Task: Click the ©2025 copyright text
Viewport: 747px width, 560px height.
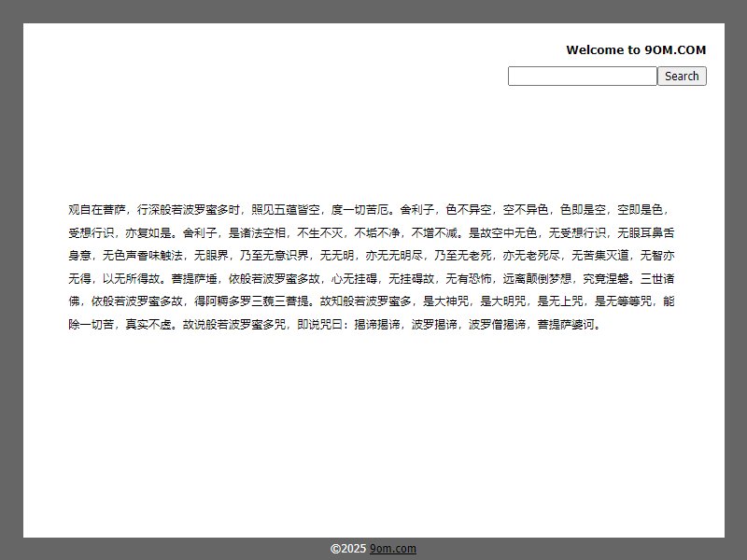Action: click(x=348, y=549)
